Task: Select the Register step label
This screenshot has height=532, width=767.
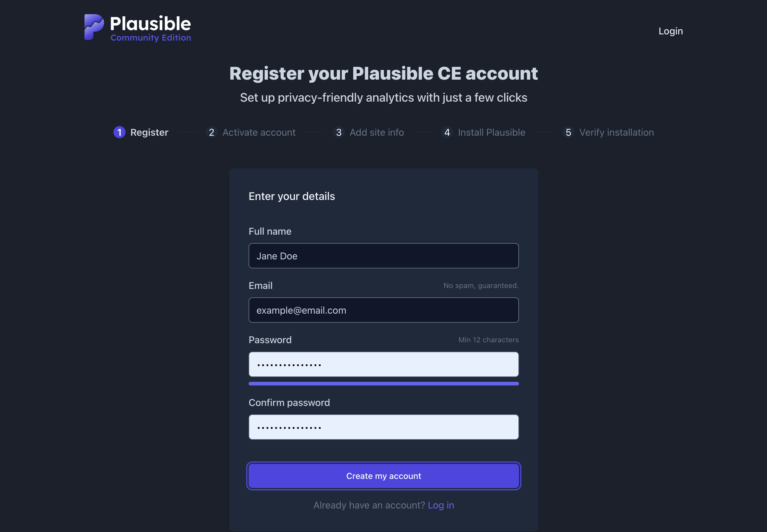Action: point(149,132)
